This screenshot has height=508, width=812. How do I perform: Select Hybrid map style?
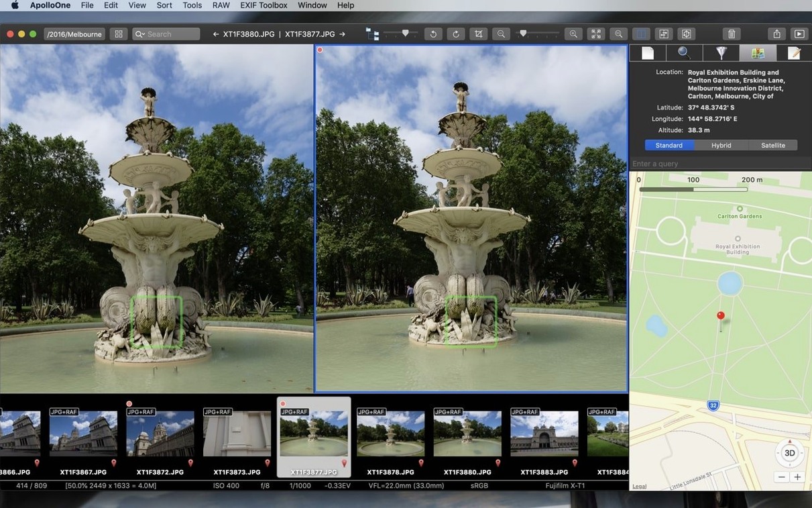tap(721, 145)
